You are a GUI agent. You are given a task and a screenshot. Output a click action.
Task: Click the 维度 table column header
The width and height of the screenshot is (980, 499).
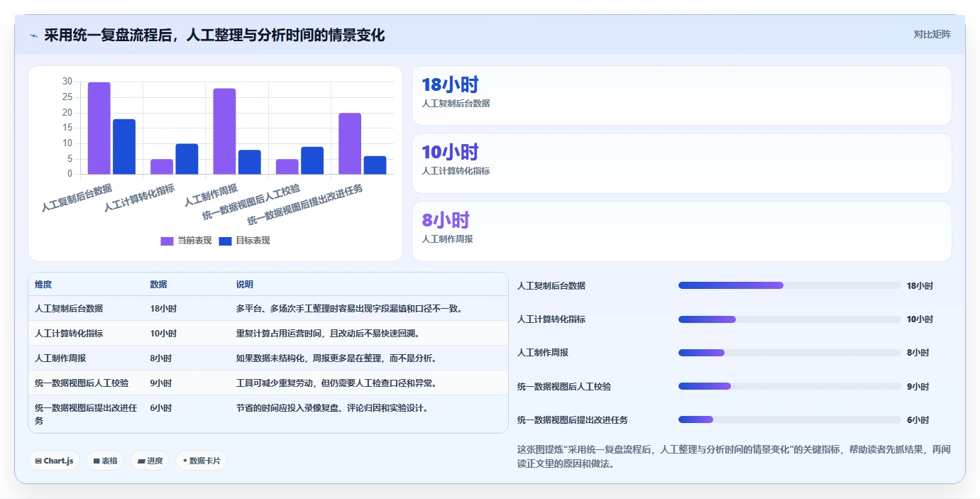43,285
